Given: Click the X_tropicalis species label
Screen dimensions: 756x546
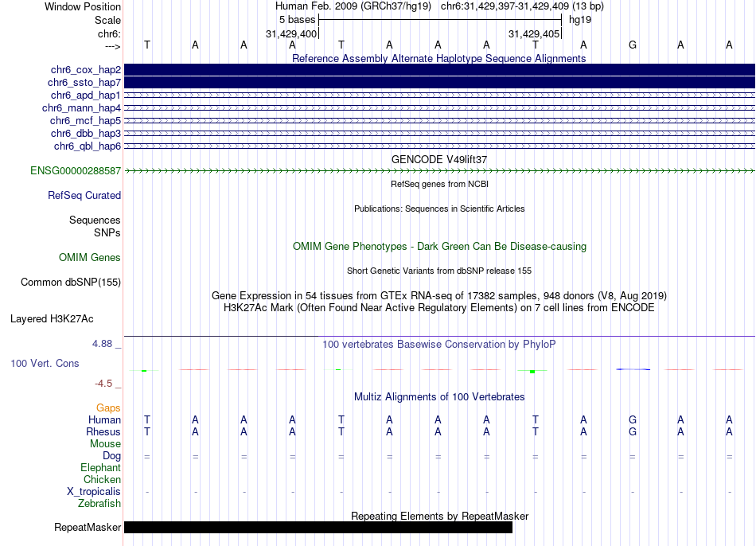Looking at the screenshot, I should pos(94,492).
